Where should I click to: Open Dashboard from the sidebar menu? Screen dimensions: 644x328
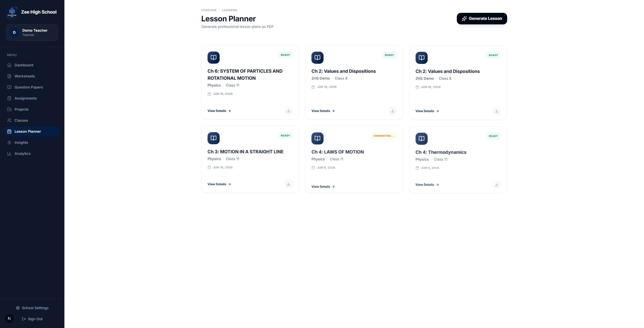pos(32,65)
